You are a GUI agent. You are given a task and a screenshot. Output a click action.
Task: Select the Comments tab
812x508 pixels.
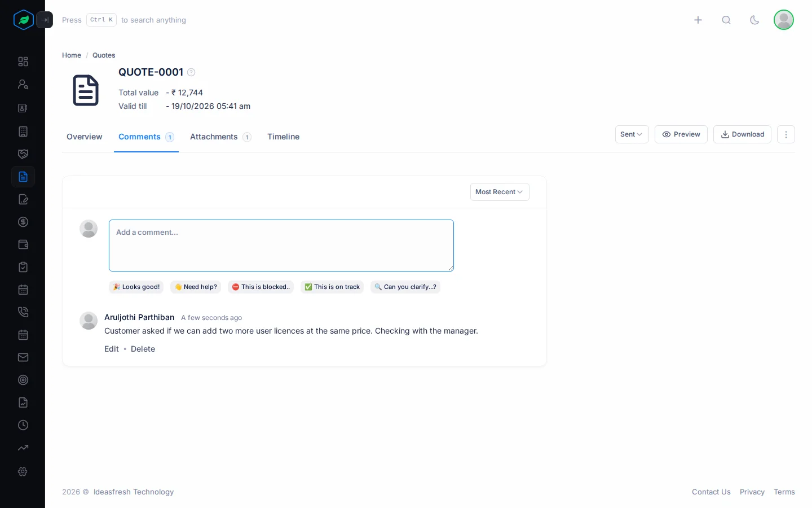[146, 137]
